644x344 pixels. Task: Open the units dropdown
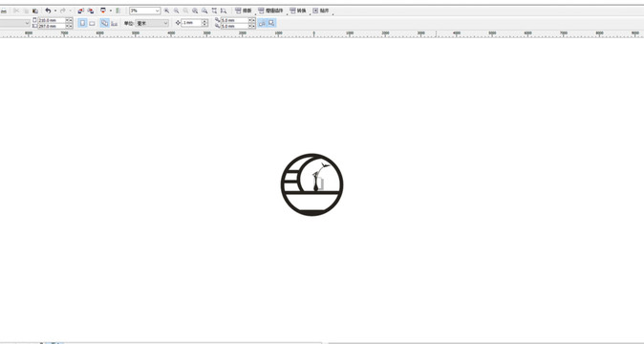click(x=152, y=23)
